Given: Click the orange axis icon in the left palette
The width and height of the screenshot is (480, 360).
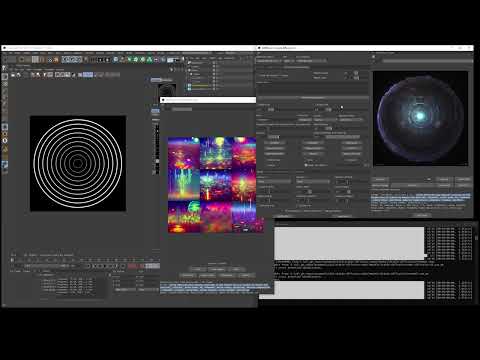Looking at the screenshot, I should pyautogui.click(x=5, y=134).
